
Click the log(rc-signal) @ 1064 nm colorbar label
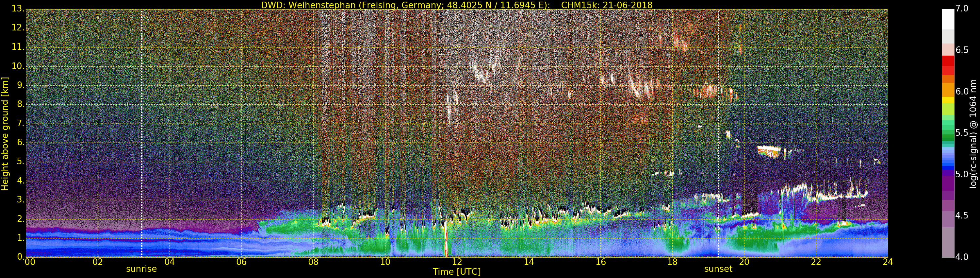[973, 133]
